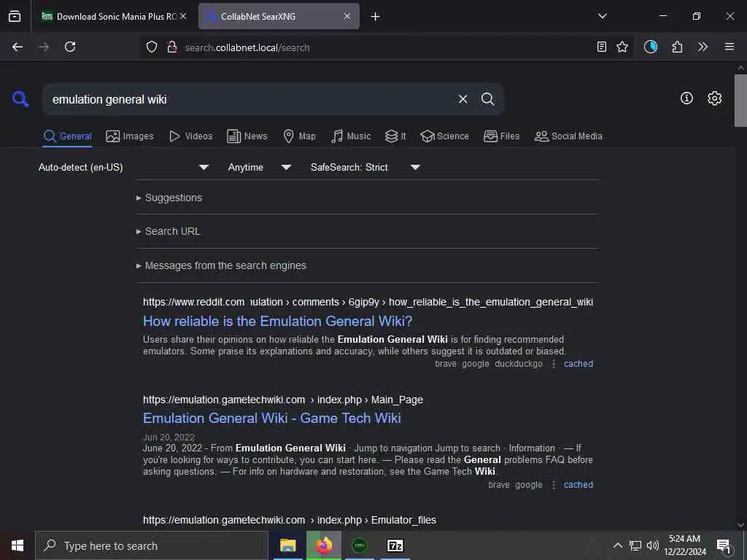Viewport: 747px width, 560px height.
Task: Open the notification center icon
Action: pos(724,545)
